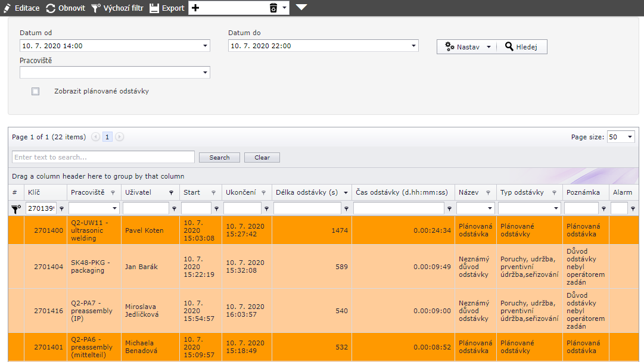
Task: Click the plus icon in toolbar
Action: click(x=196, y=8)
